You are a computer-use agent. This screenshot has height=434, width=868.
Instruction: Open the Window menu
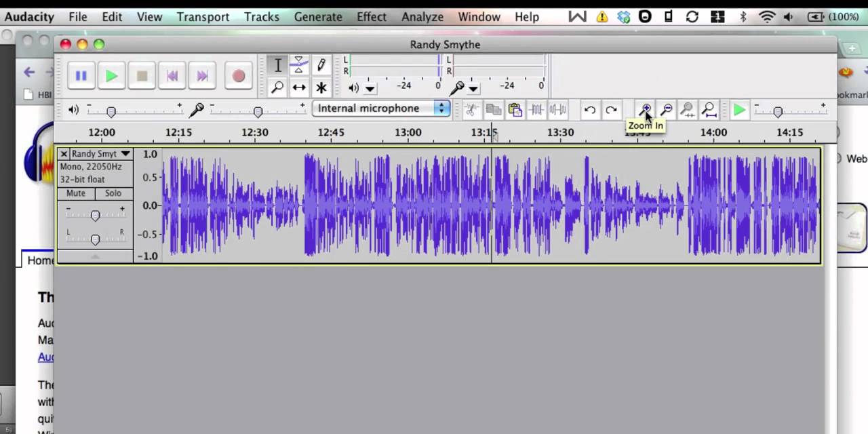tap(479, 17)
